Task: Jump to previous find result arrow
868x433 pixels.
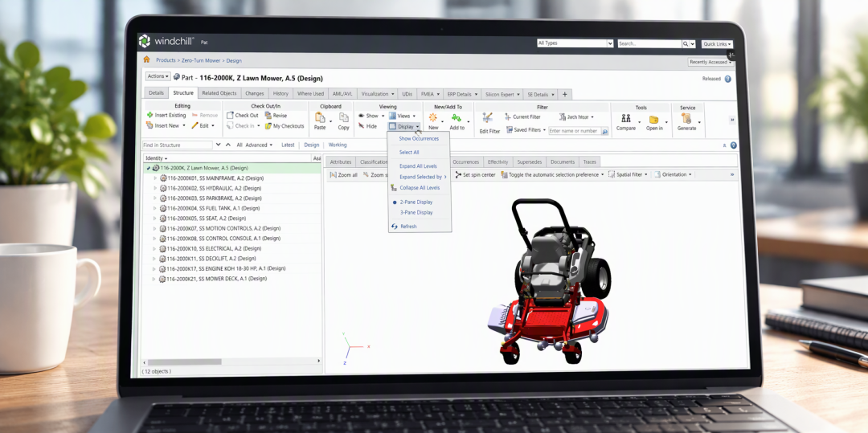Action: point(227,145)
